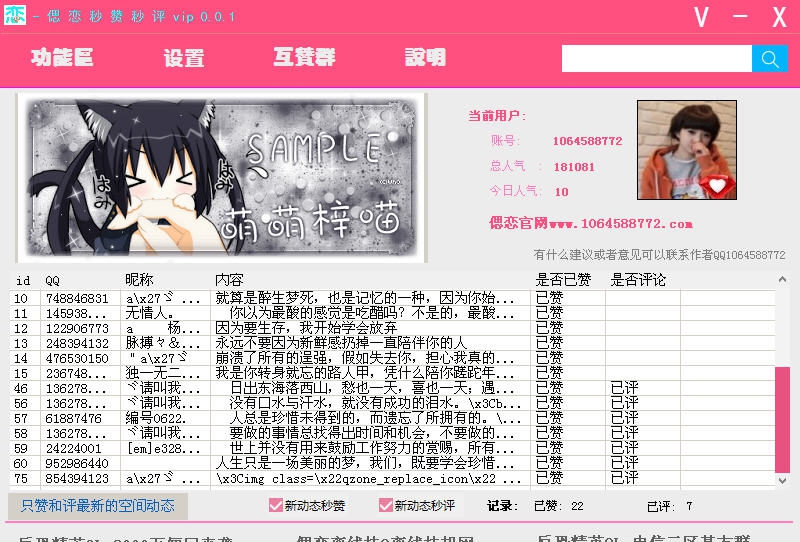The height and width of the screenshot is (542, 800).
Task: Click today's popularity value 10
Action: click(561, 192)
